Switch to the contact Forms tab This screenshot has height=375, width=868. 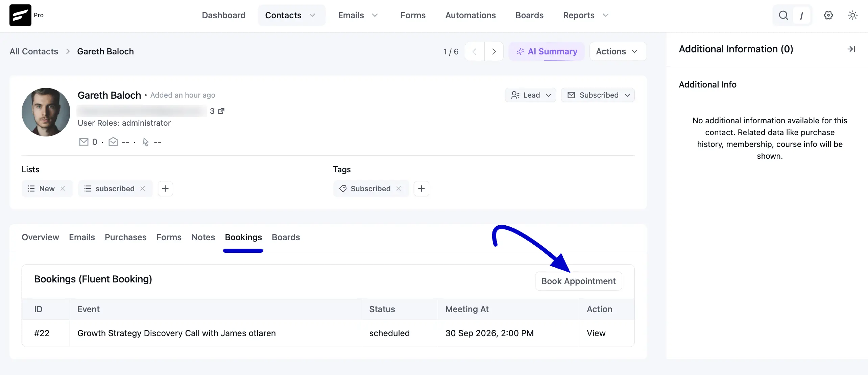coord(169,237)
